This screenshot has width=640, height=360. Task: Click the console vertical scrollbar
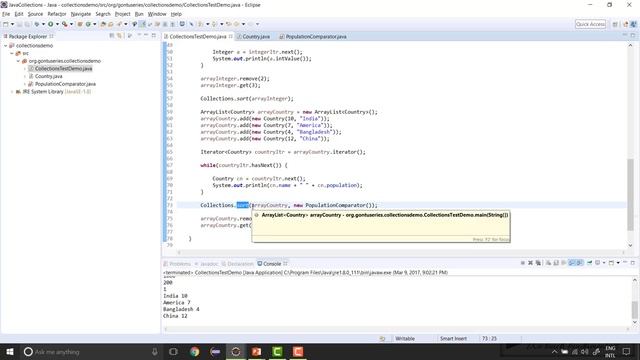(635, 310)
